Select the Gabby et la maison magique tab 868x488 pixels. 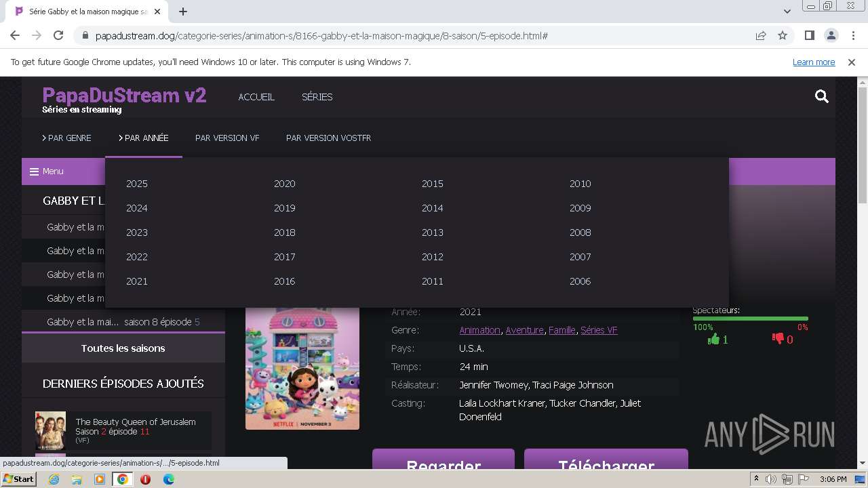click(88, 12)
